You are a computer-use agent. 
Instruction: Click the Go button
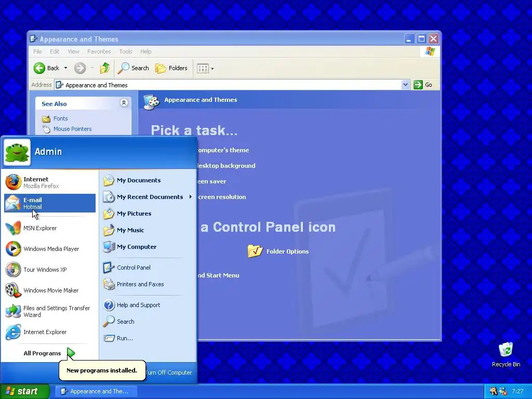tap(423, 85)
